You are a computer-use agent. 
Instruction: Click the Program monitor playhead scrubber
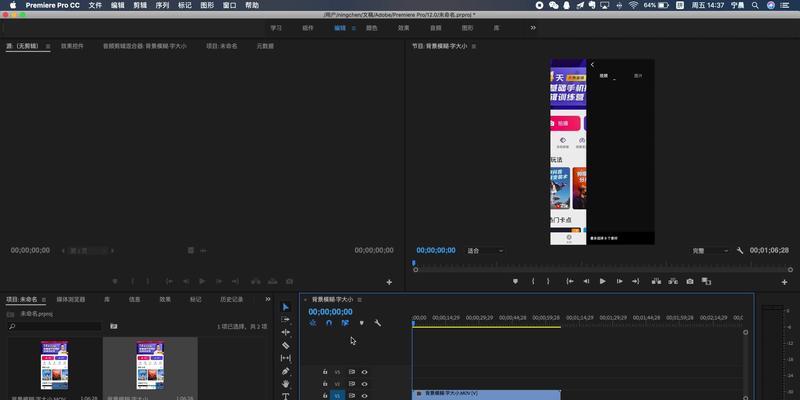pyautogui.click(x=414, y=263)
